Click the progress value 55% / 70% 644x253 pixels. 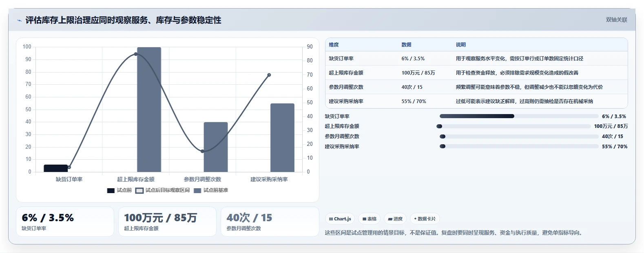pyautogui.click(x=615, y=147)
